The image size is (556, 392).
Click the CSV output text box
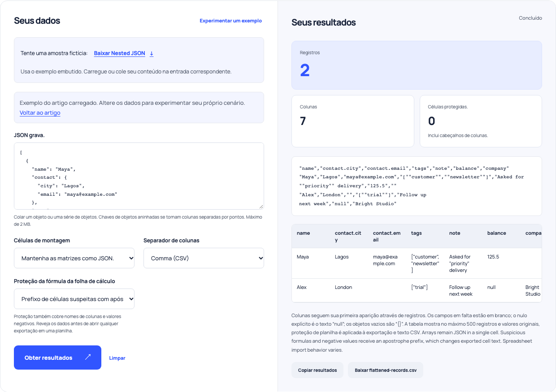417,186
